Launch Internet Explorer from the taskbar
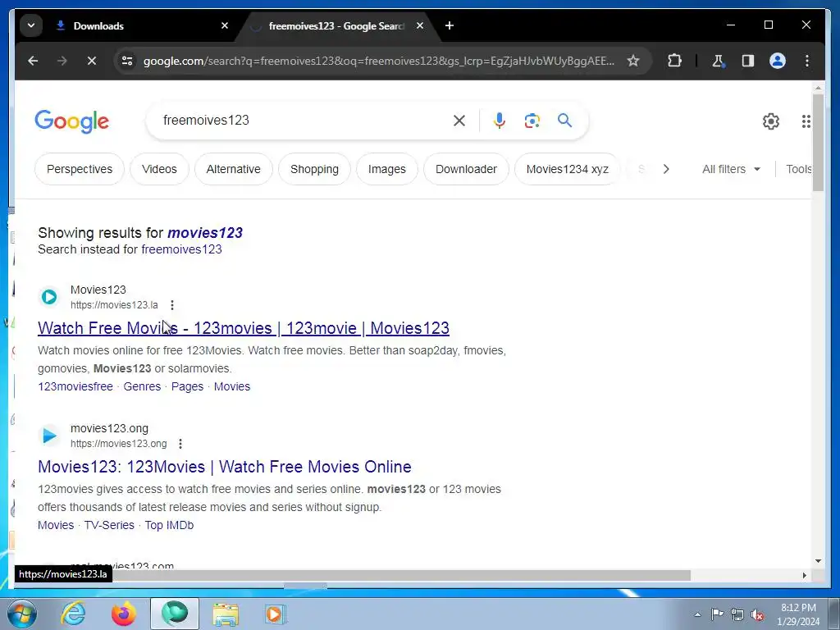Image resolution: width=840 pixels, height=630 pixels. coord(73,614)
